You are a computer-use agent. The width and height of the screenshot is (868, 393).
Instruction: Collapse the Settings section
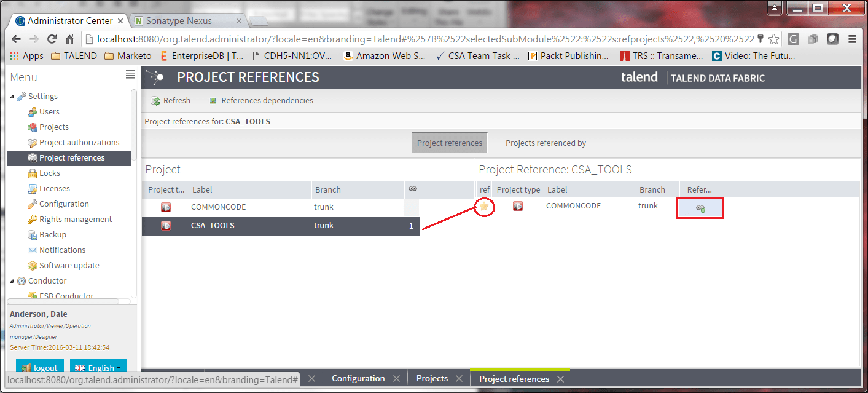point(12,96)
